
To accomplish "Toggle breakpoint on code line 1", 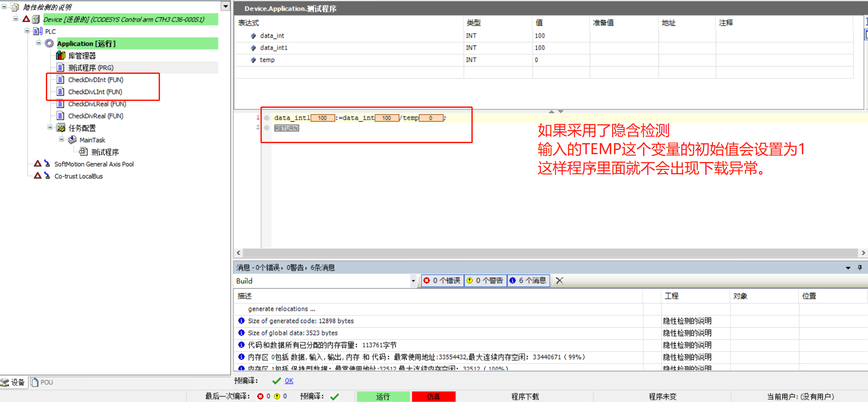I will tap(266, 118).
